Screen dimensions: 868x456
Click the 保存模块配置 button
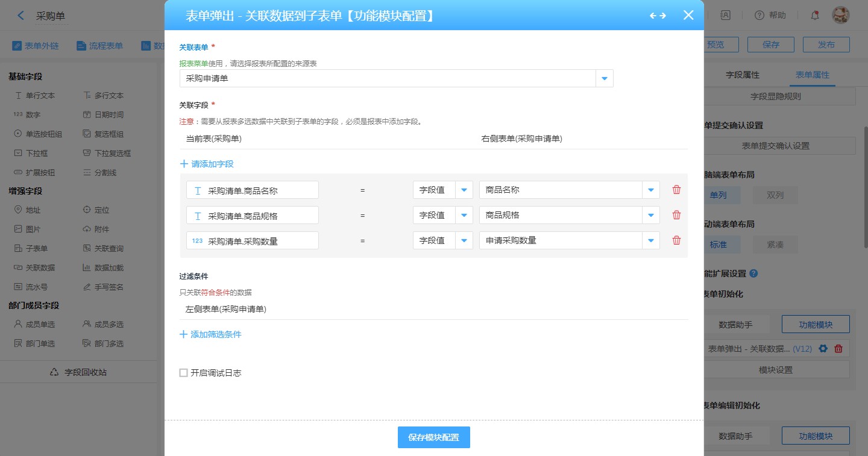pos(433,437)
